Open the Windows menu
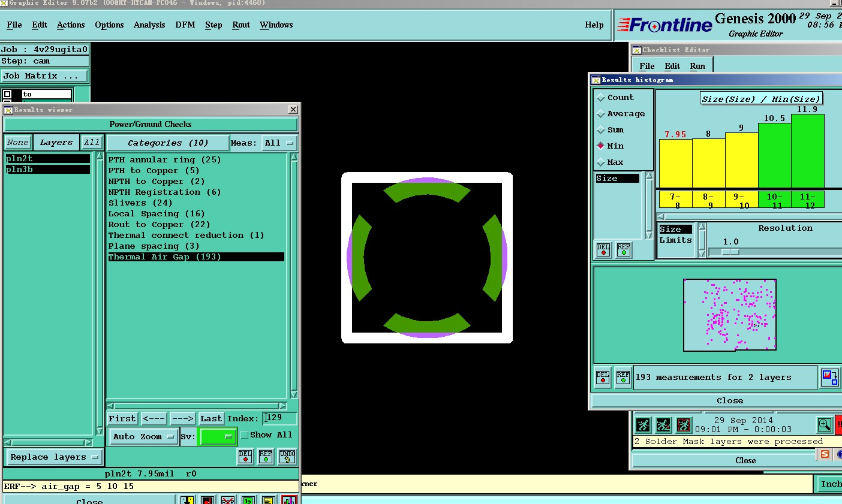The height and width of the screenshot is (504, 842). [276, 25]
